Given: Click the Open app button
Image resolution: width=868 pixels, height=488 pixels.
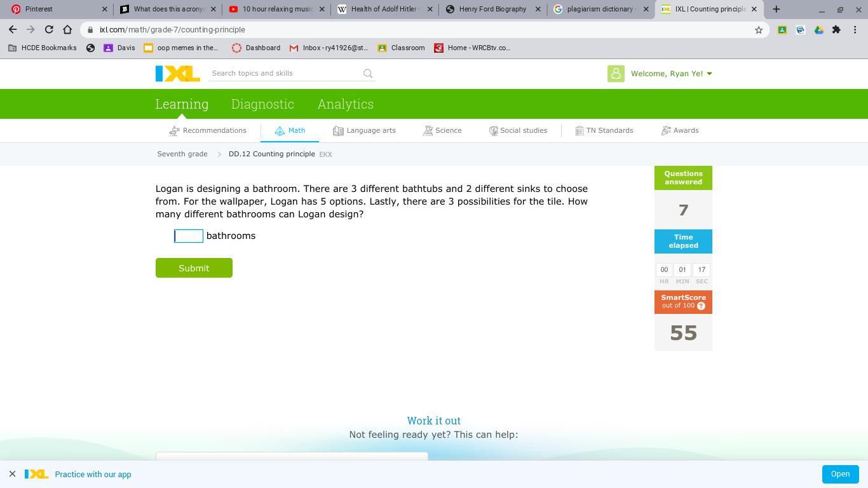Looking at the screenshot, I should (x=840, y=474).
